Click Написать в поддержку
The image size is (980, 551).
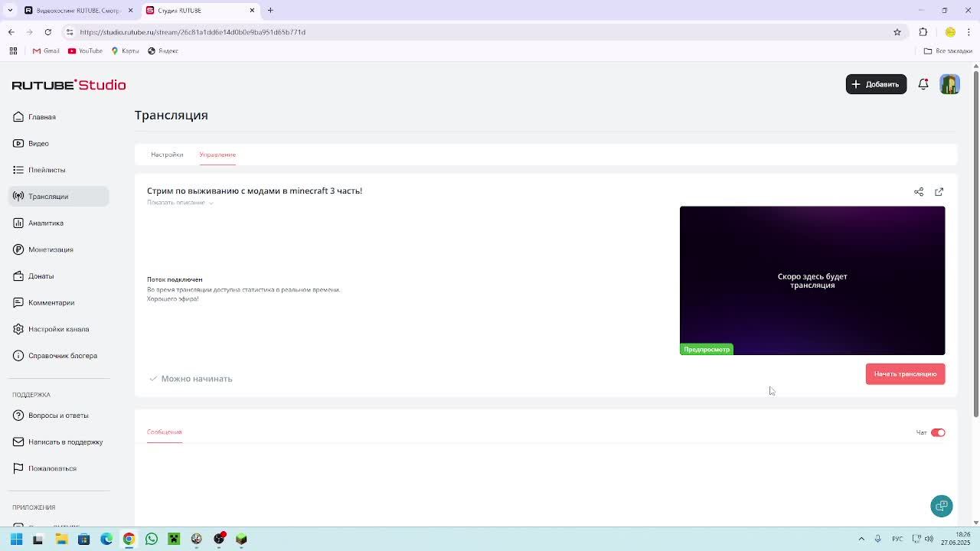(58, 442)
